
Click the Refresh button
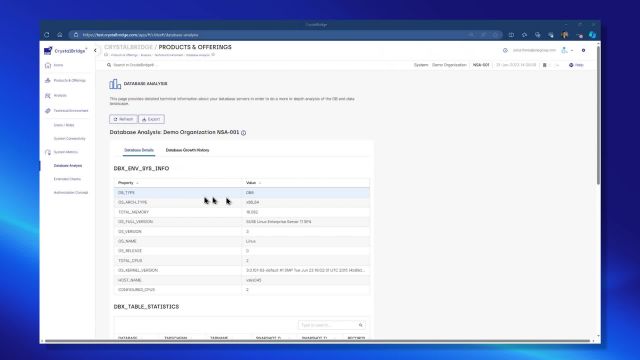(124, 119)
